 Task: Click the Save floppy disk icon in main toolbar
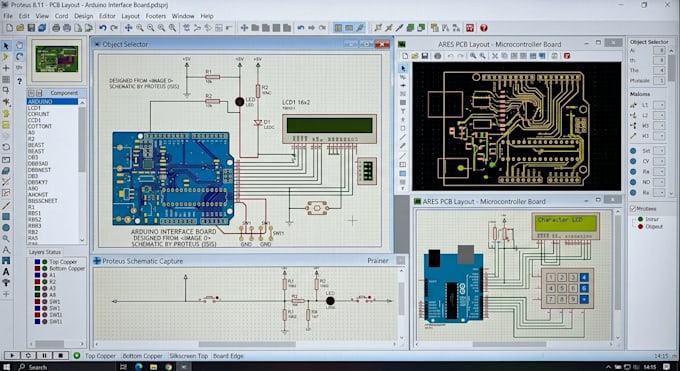point(31,28)
